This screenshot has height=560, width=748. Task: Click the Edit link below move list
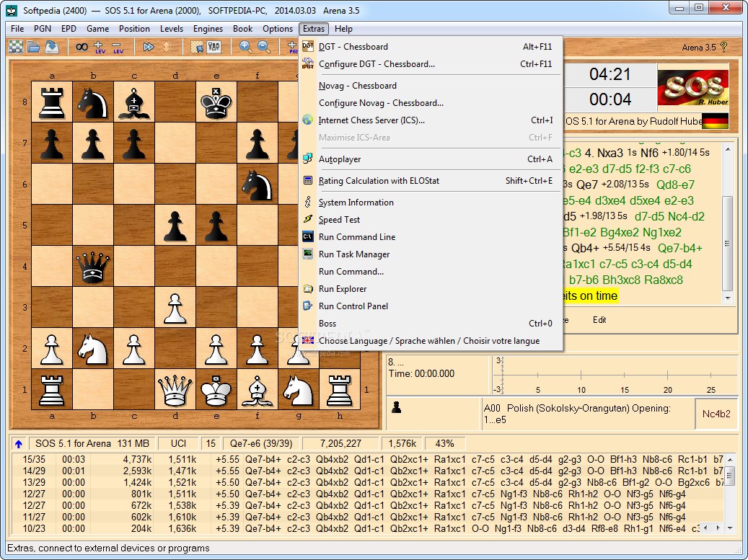(599, 320)
